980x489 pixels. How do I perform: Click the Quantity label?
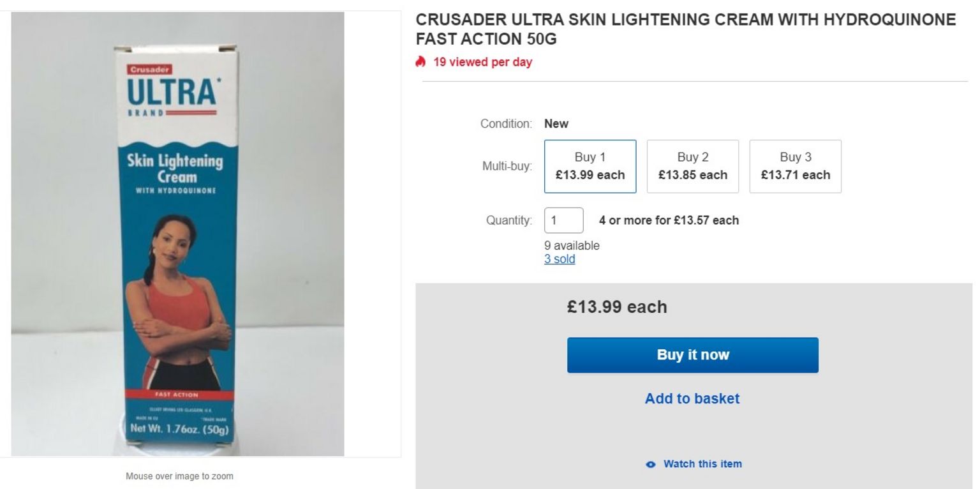click(x=509, y=220)
